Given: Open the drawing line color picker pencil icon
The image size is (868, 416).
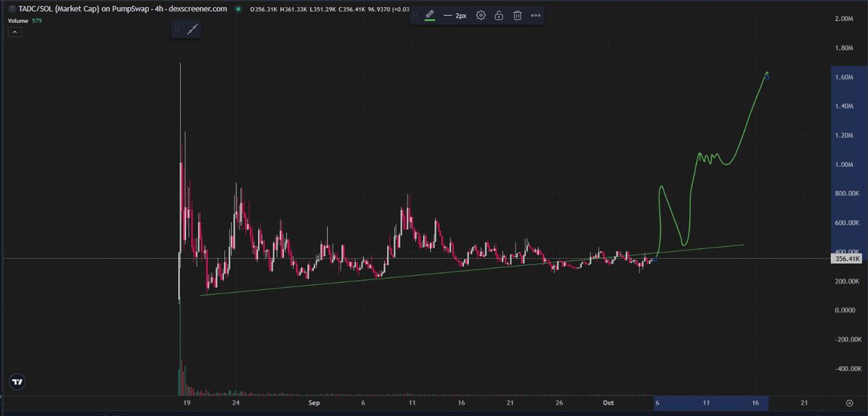Looking at the screenshot, I should (430, 15).
